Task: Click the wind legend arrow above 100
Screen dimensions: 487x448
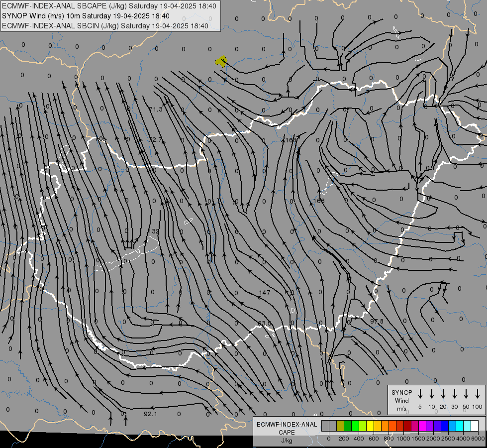Action: [478, 394]
